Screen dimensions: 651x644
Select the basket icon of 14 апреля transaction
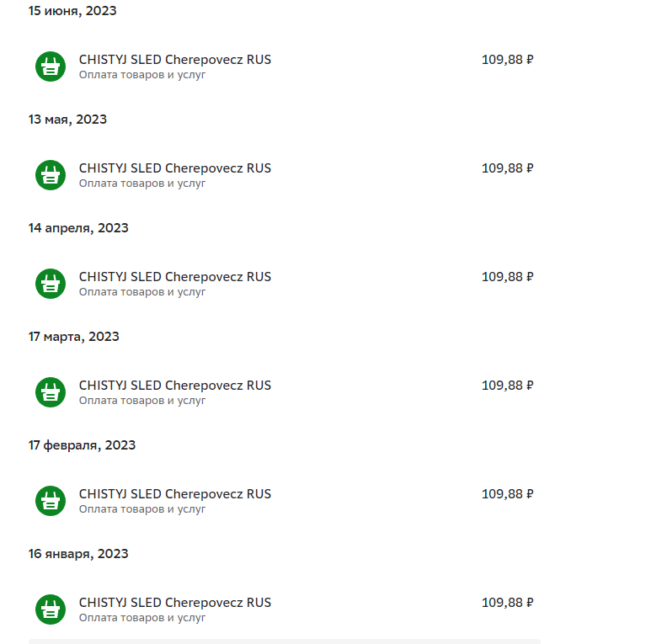point(51,284)
